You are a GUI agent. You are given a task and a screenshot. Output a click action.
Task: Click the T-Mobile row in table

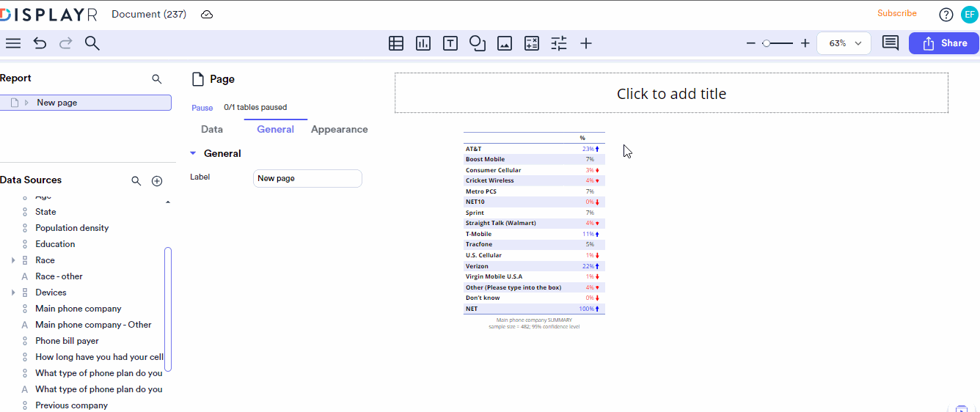click(x=534, y=234)
